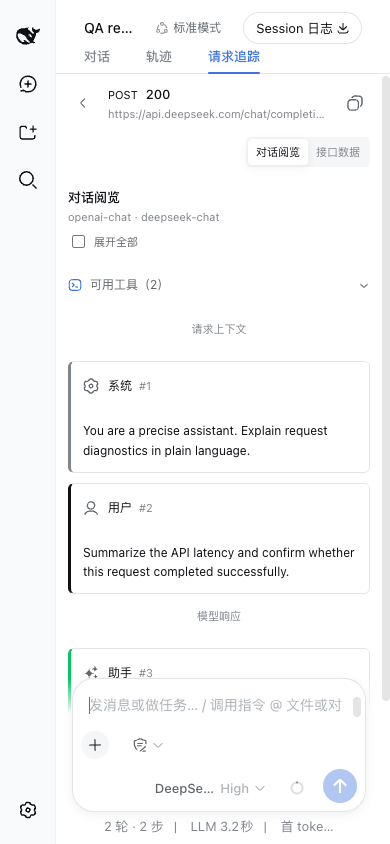Viewport: 390px width, 844px height.
Task: Click the sparkle icon on 助手 #3 card
Action: pyautogui.click(x=91, y=672)
